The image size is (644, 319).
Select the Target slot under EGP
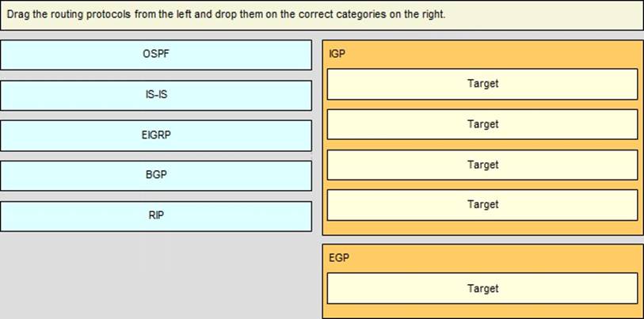point(482,289)
